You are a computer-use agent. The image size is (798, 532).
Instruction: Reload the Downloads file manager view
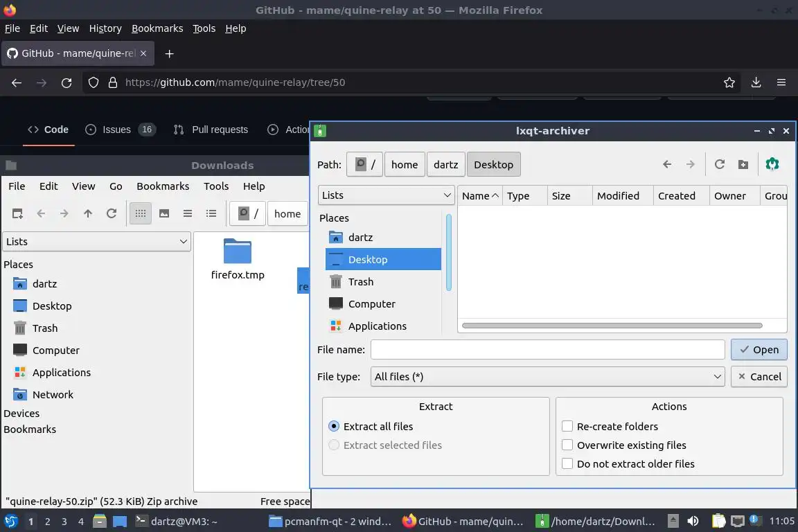112,214
